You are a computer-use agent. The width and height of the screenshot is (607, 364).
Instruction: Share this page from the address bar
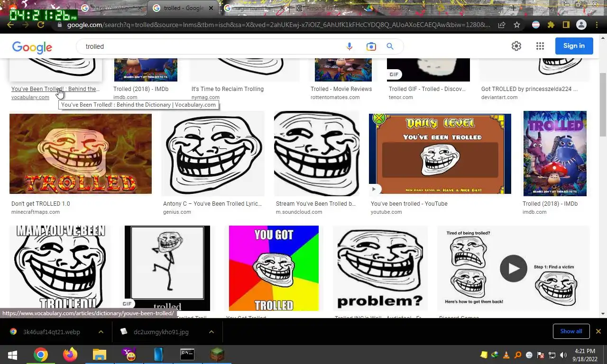pos(502,25)
